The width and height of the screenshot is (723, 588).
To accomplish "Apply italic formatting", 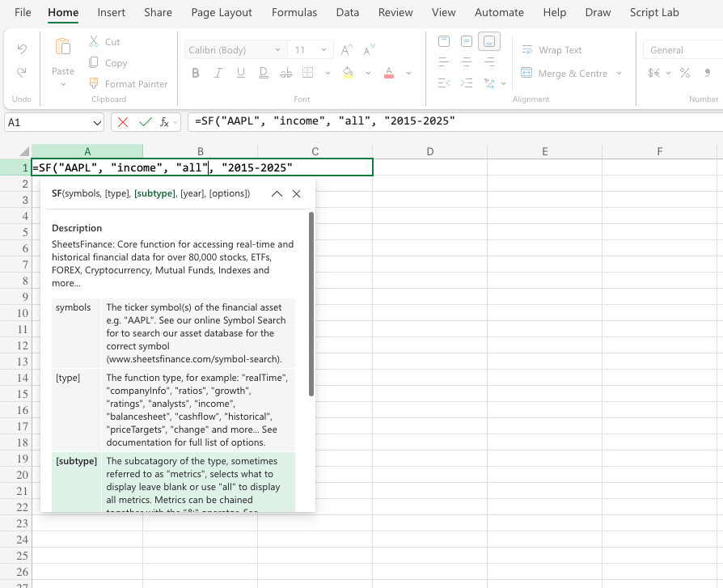I will [216, 72].
